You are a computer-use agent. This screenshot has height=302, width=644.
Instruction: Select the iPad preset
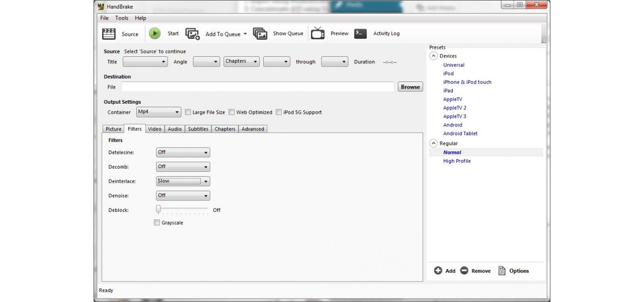tap(448, 91)
